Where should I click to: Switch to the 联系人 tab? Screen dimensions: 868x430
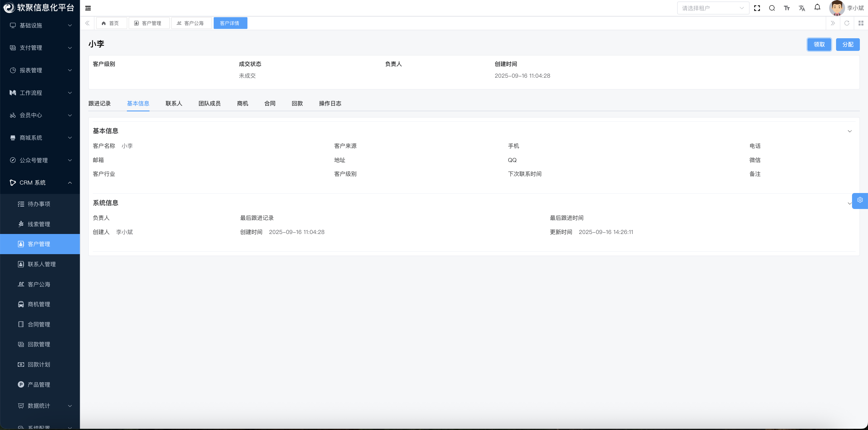[x=174, y=103]
